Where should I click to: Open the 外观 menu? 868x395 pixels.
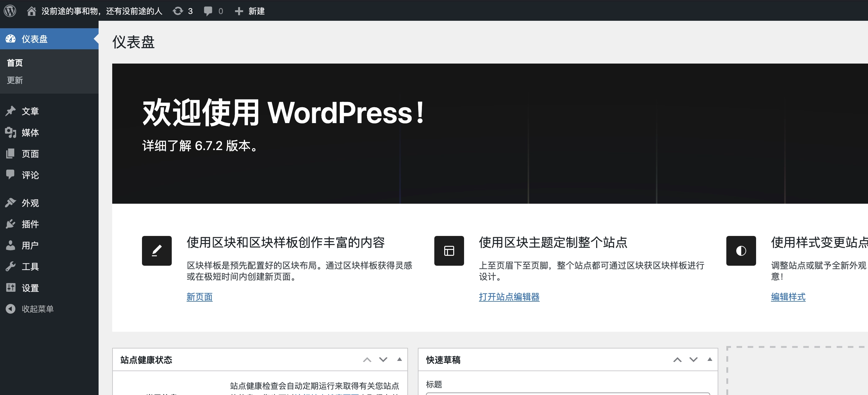pos(30,203)
